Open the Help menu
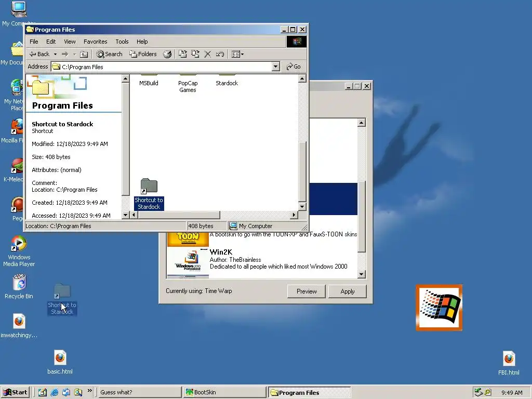The image size is (532, 399). click(142, 42)
